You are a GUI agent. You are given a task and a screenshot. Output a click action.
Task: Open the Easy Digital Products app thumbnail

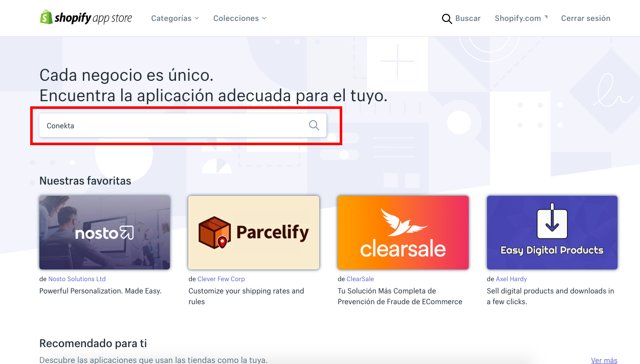point(552,232)
